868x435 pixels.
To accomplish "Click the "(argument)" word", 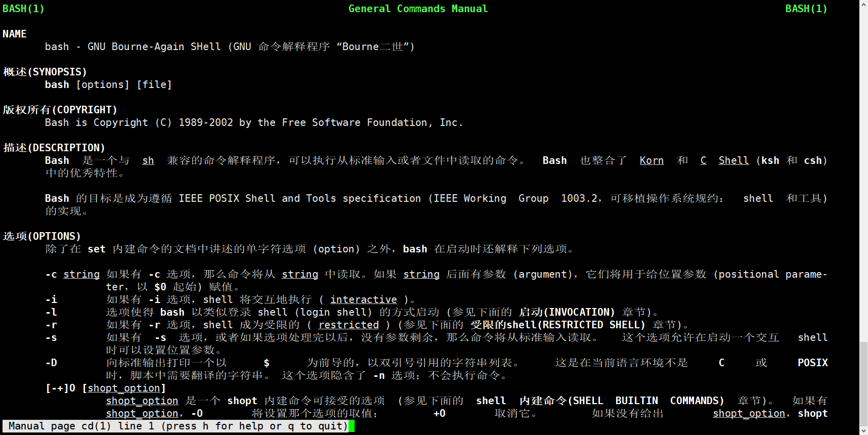I will (x=543, y=274).
